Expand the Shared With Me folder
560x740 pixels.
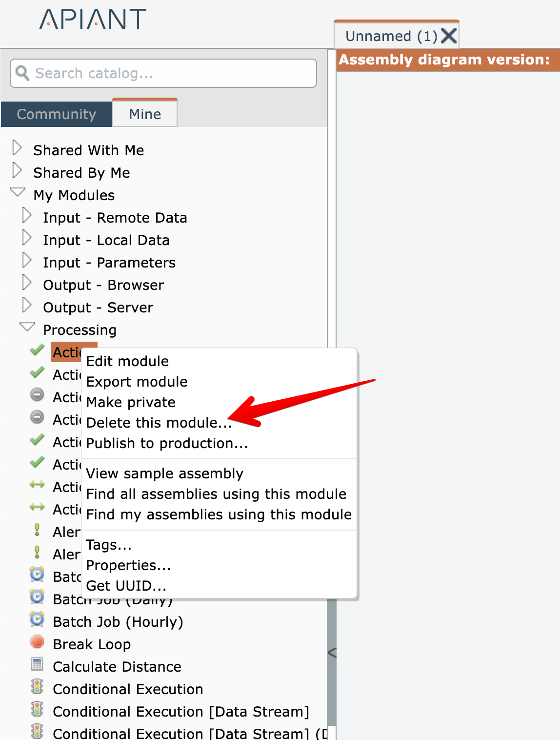point(17,148)
